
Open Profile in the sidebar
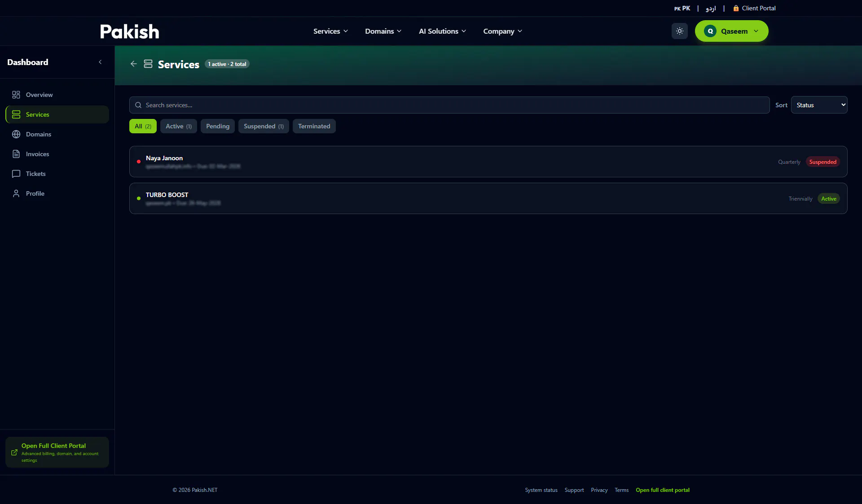pyautogui.click(x=57, y=193)
